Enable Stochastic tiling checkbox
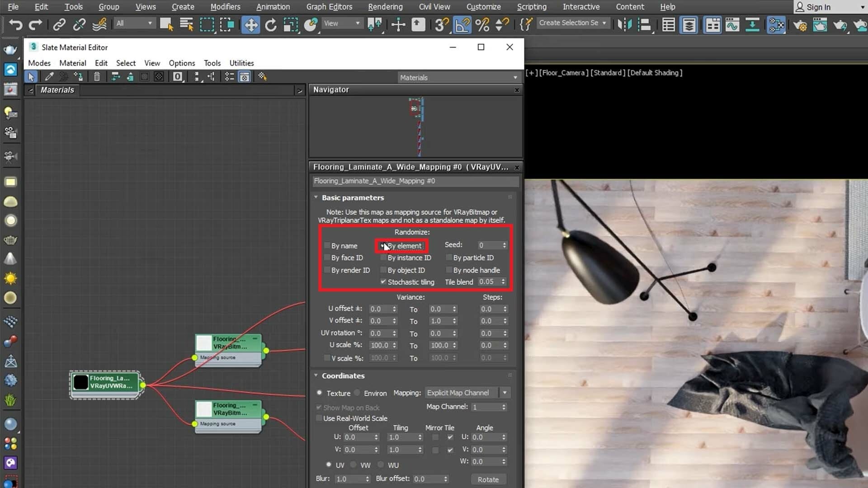Viewport: 868px width, 488px height. coord(383,282)
